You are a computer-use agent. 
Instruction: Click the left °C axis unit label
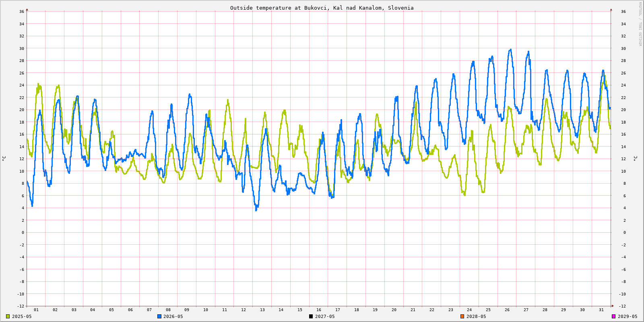[x=4, y=158]
